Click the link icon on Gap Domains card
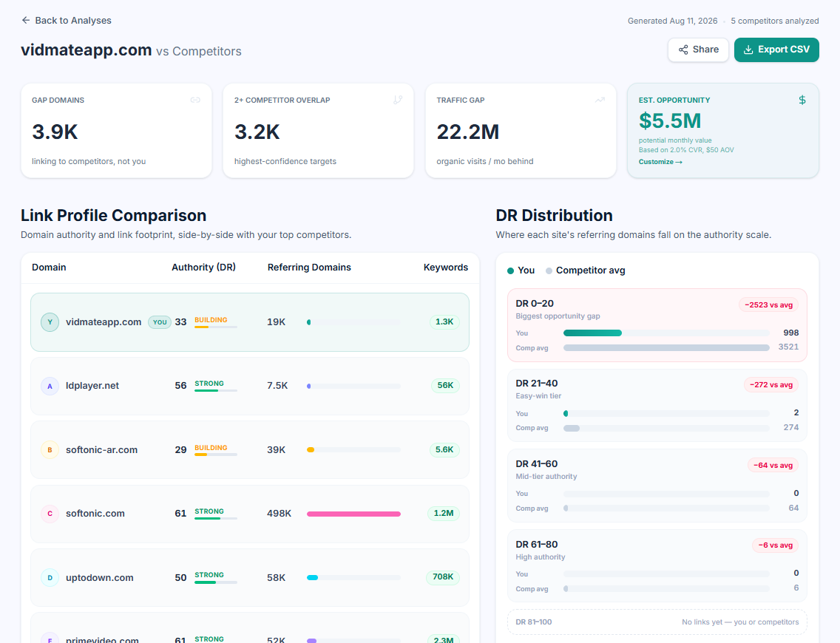This screenshot has height=643, width=840. (x=195, y=100)
